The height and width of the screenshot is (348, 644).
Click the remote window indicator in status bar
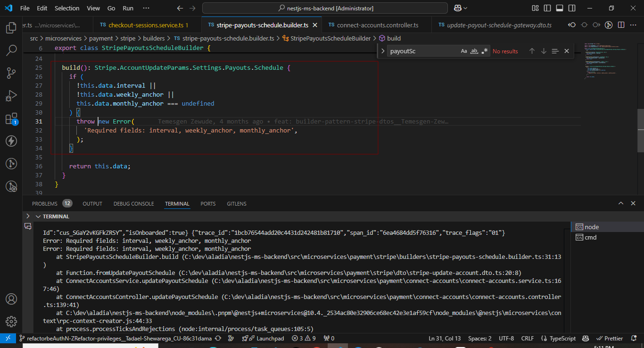(8, 338)
